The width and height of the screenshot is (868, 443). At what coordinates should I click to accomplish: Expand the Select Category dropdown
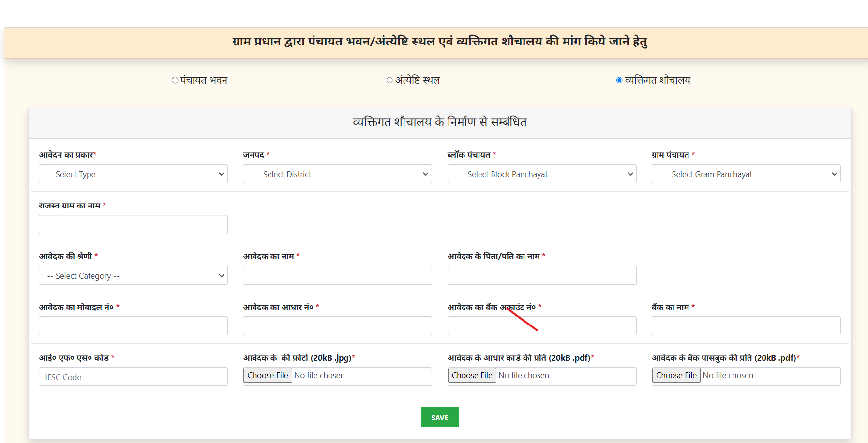coord(133,275)
